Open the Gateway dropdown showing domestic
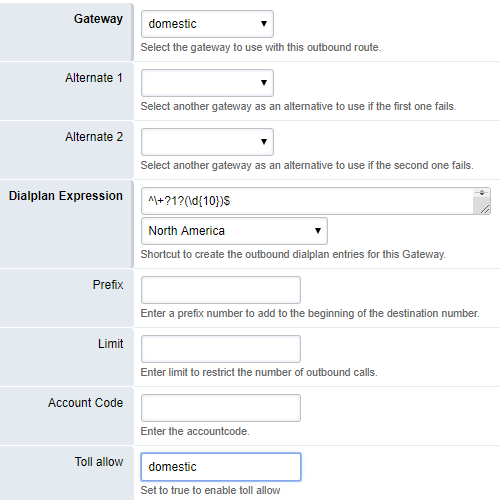 (207, 24)
